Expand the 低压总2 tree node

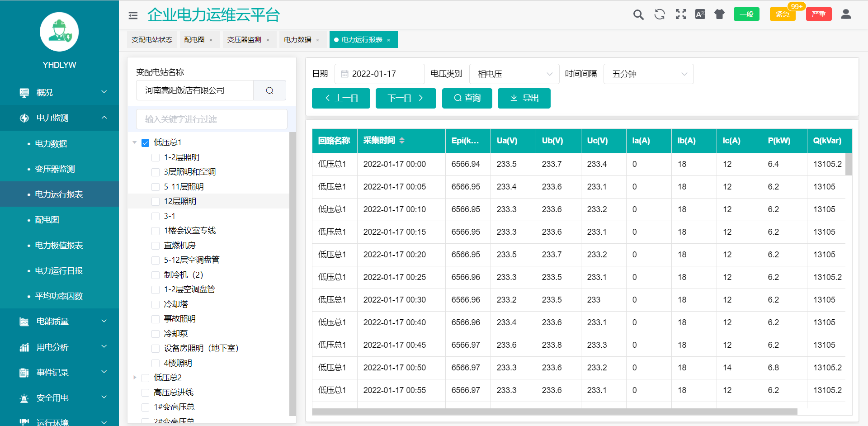135,378
